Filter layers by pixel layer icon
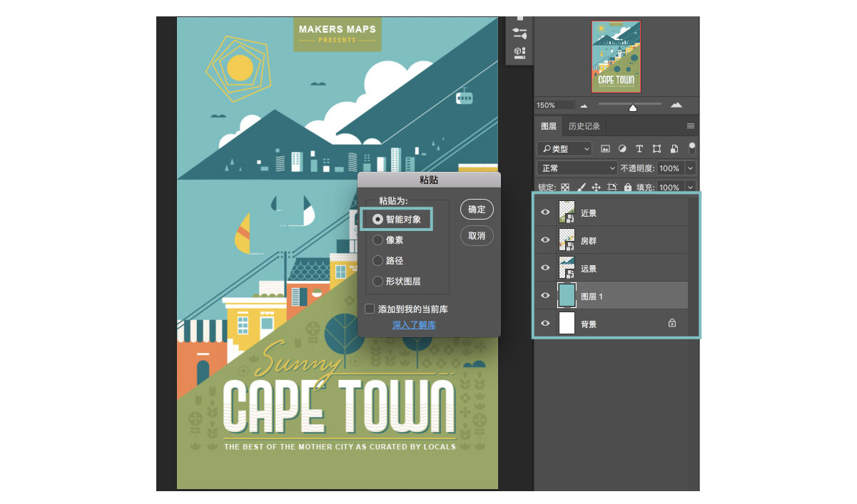 [x=605, y=149]
